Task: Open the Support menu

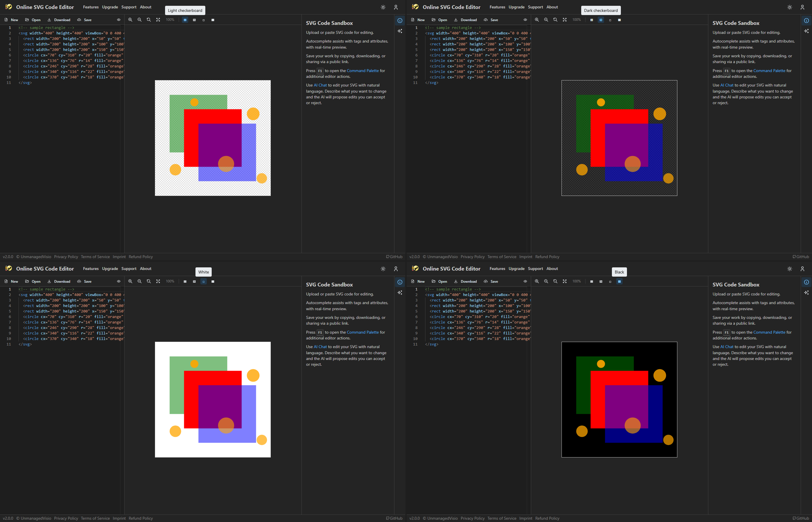Action: pyautogui.click(x=129, y=7)
